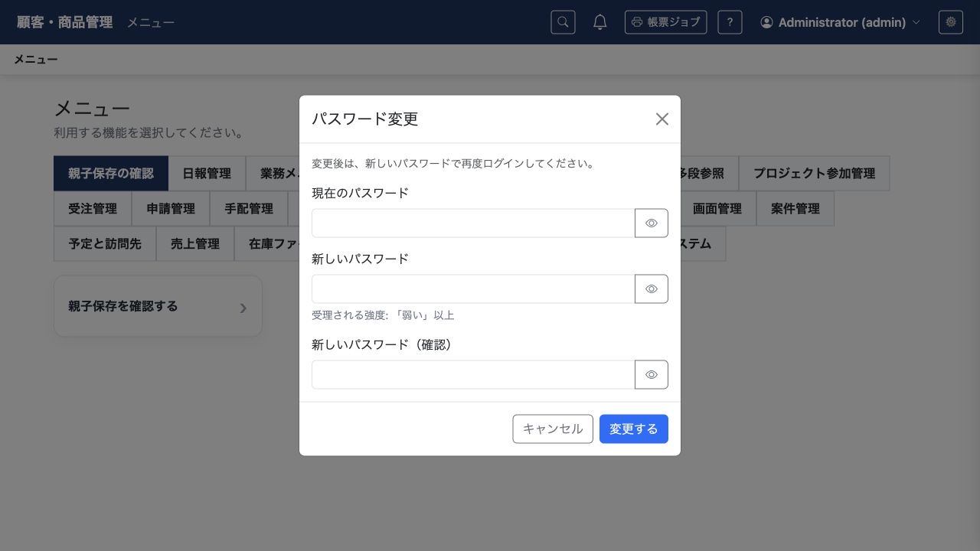This screenshot has height=551, width=980.
Task: Select the 受注管理 tab
Action: 93,209
